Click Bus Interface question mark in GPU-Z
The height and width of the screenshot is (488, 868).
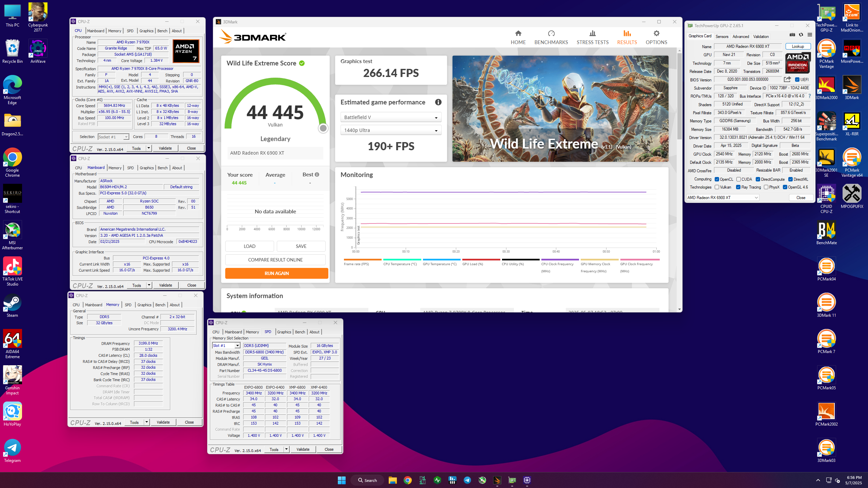[x=810, y=96]
